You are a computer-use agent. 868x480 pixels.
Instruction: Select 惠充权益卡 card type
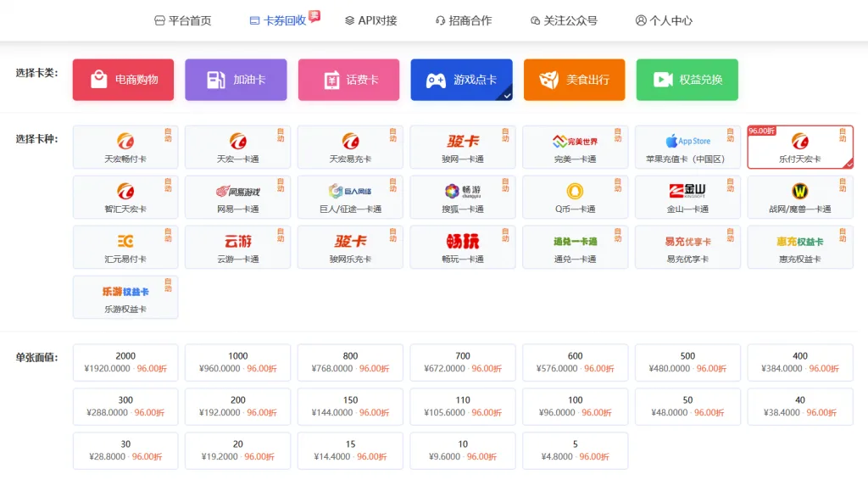tap(800, 248)
